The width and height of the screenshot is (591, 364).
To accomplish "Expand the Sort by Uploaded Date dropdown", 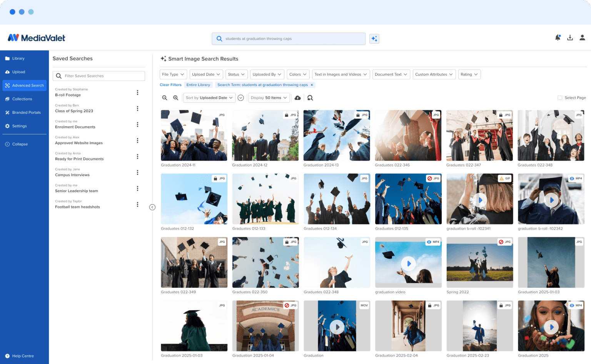I will 209,98.
